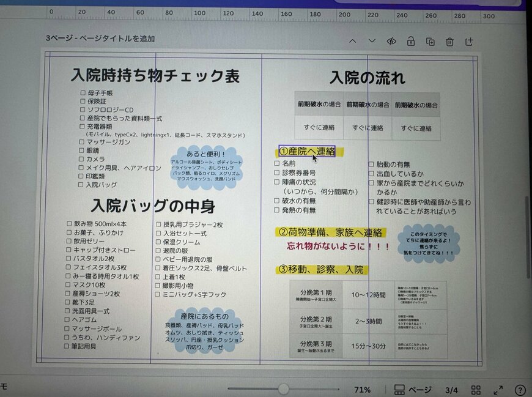This screenshot has width=532, height=397.
Task: Click the checkbox next to 診察券番号
Action: click(277, 173)
